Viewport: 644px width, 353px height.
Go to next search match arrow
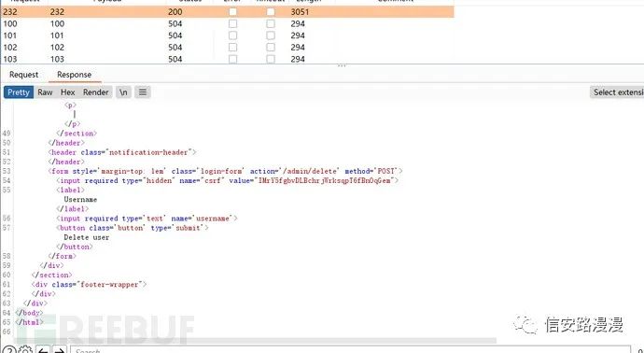pyautogui.click(x=60, y=350)
